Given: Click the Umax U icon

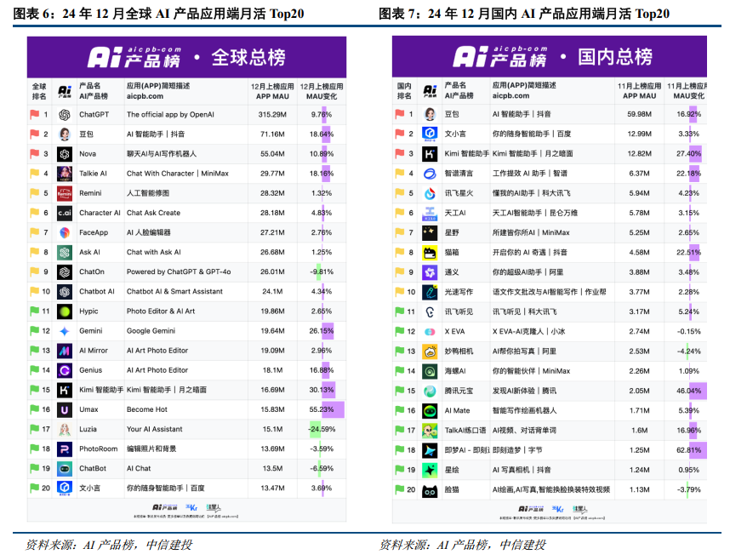Looking at the screenshot, I should click(65, 409).
